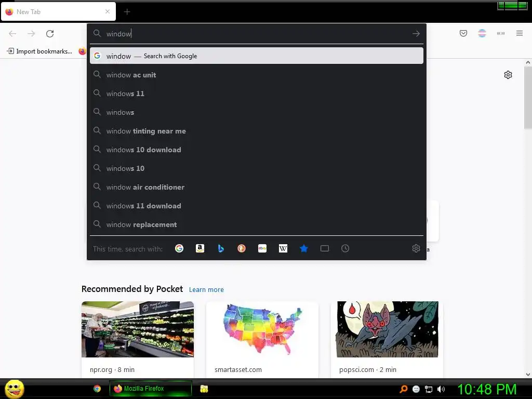Click the orange search tray icon
The width and height of the screenshot is (532, 399).
tap(404, 389)
